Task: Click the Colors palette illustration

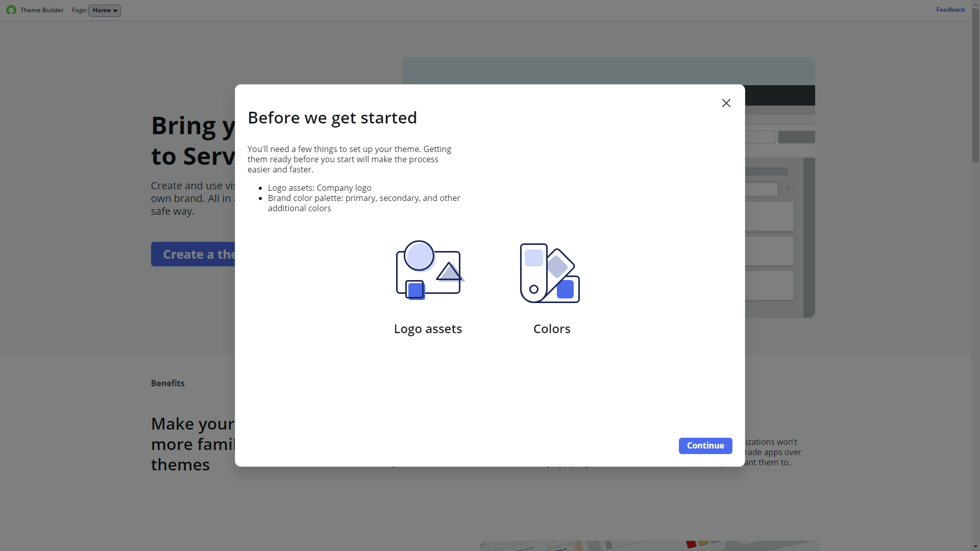Action: (550, 273)
